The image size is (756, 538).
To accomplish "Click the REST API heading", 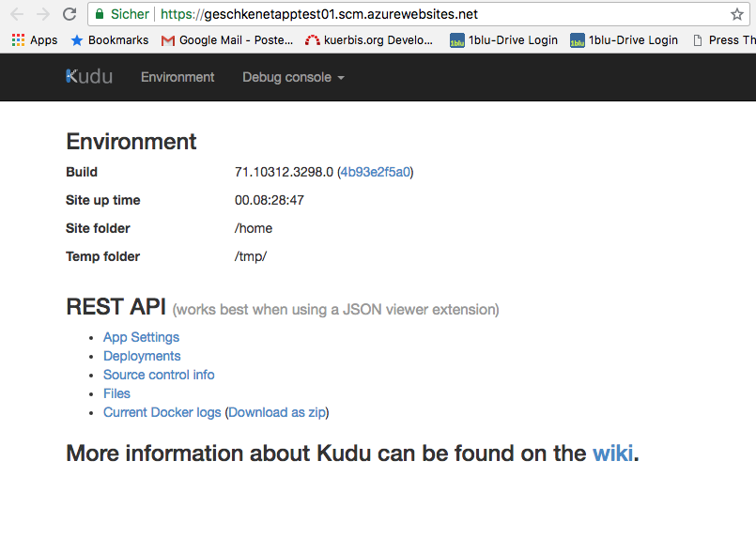I will pyautogui.click(x=116, y=307).
